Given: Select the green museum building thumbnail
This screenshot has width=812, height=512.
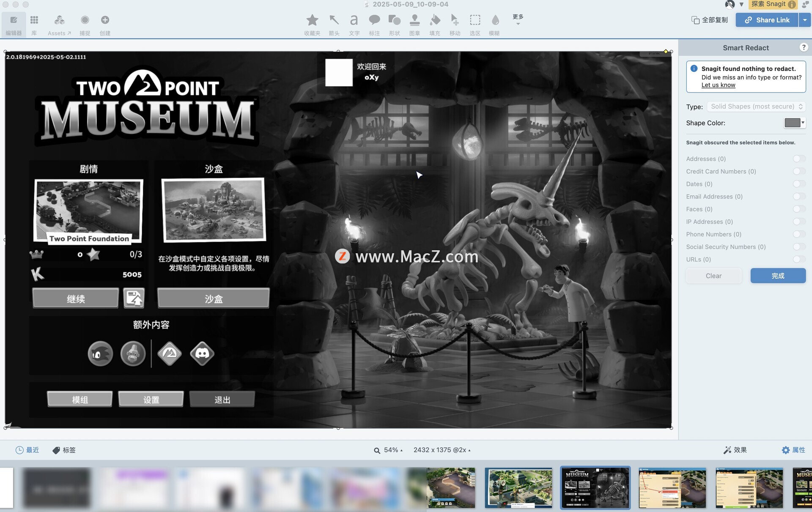Looking at the screenshot, I should 518,487.
